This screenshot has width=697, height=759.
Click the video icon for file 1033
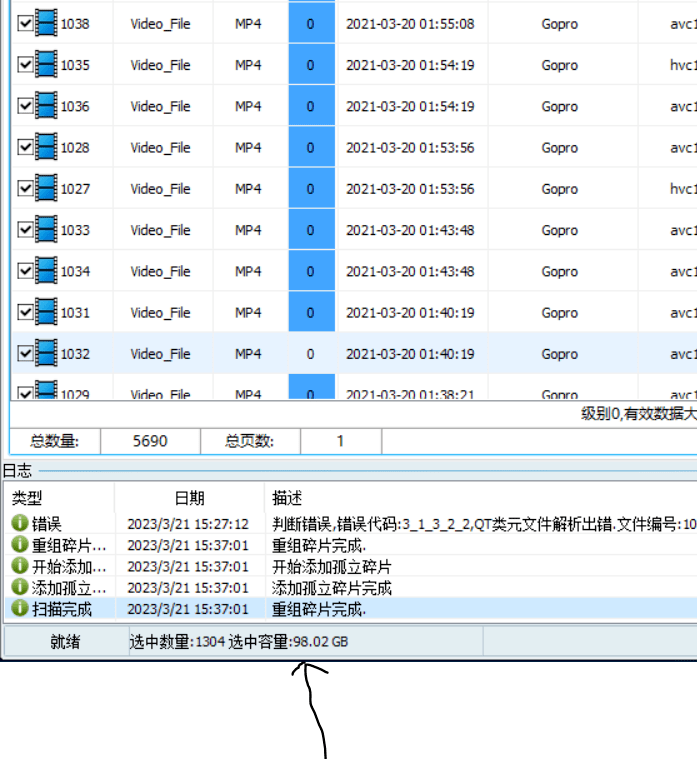(46, 230)
